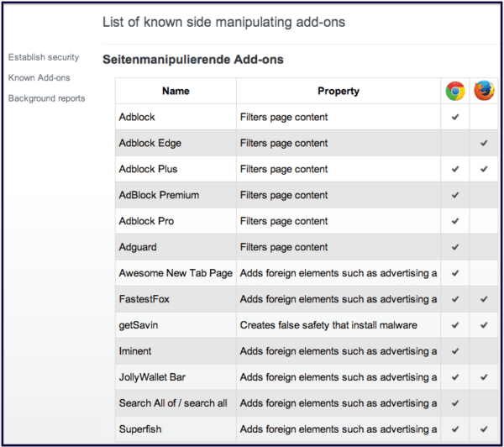The height and width of the screenshot is (447, 504).
Task: Select the Adblock name cell
Action: (x=176, y=117)
